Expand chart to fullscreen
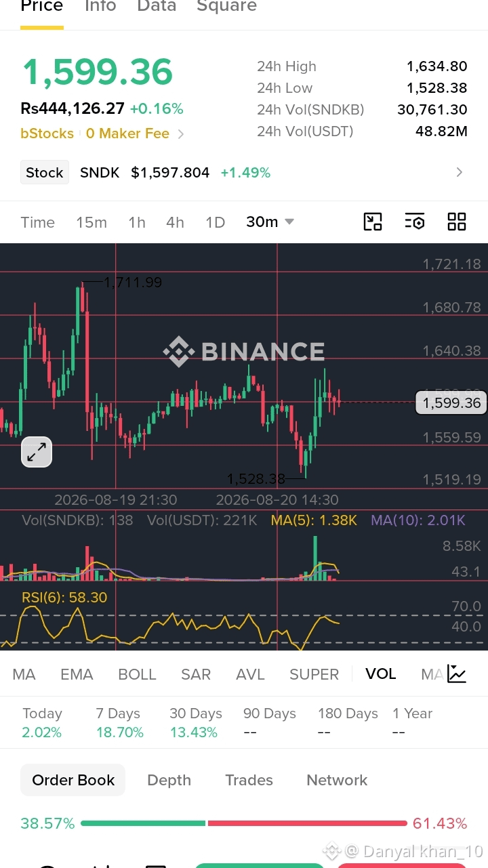Screen dimensions: 488x868 tap(37, 452)
